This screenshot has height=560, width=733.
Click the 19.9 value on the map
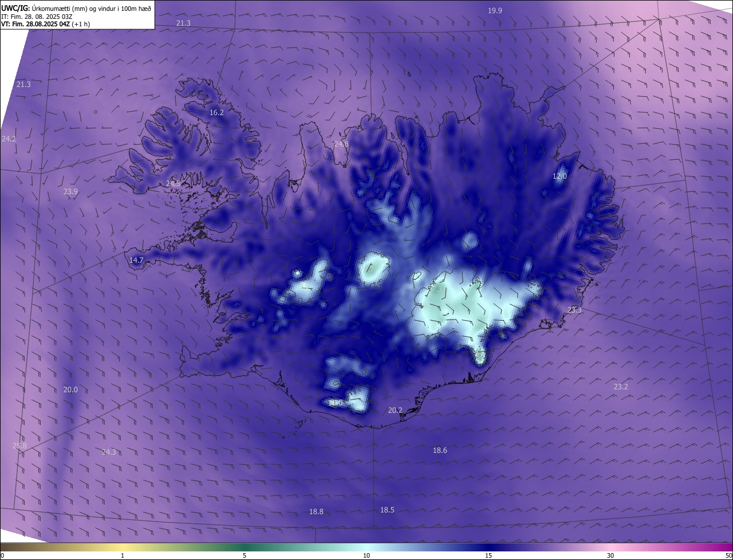pyautogui.click(x=495, y=10)
